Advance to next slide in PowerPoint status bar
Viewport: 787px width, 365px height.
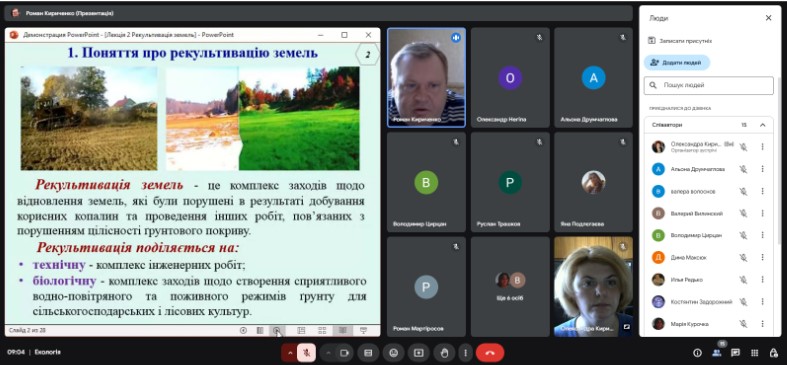(277, 330)
